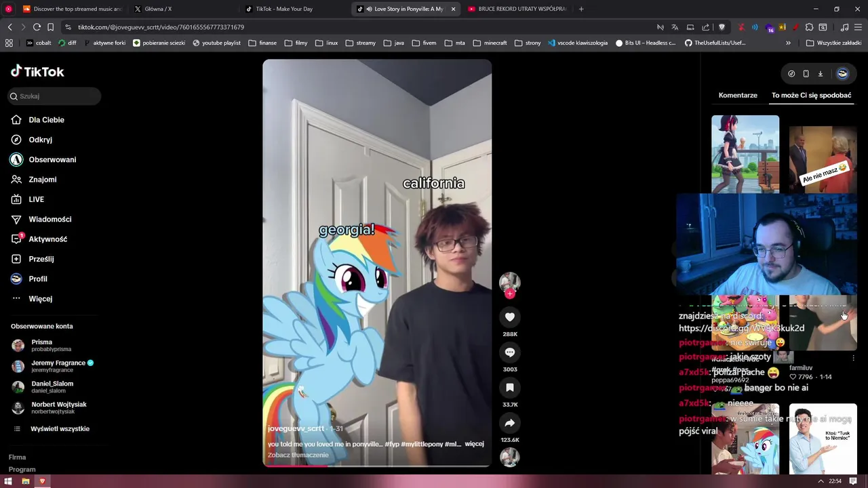The width and height of the screenshot is (868, 488).
Task: Like the video with the heart icon
Action: (510, 317)
